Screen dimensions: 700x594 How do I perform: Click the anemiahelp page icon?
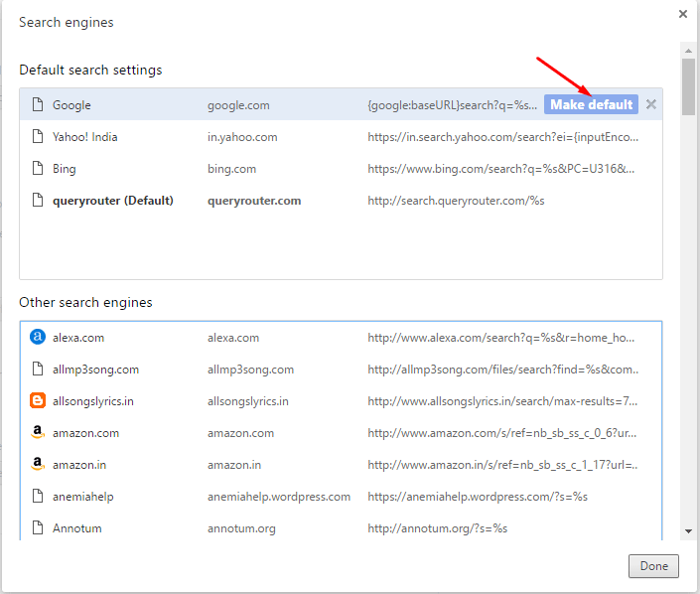pyautogui.click(x=38, y=496)
